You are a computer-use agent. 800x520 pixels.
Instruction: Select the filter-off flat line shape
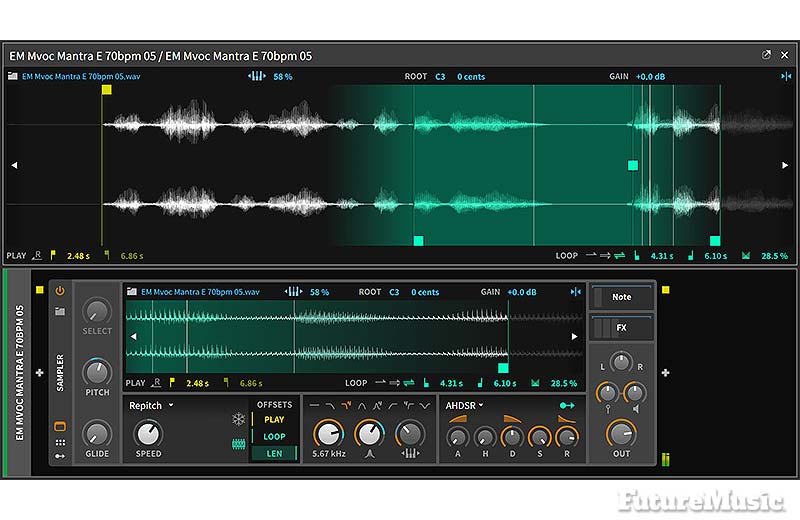click(x=315, y=406)
